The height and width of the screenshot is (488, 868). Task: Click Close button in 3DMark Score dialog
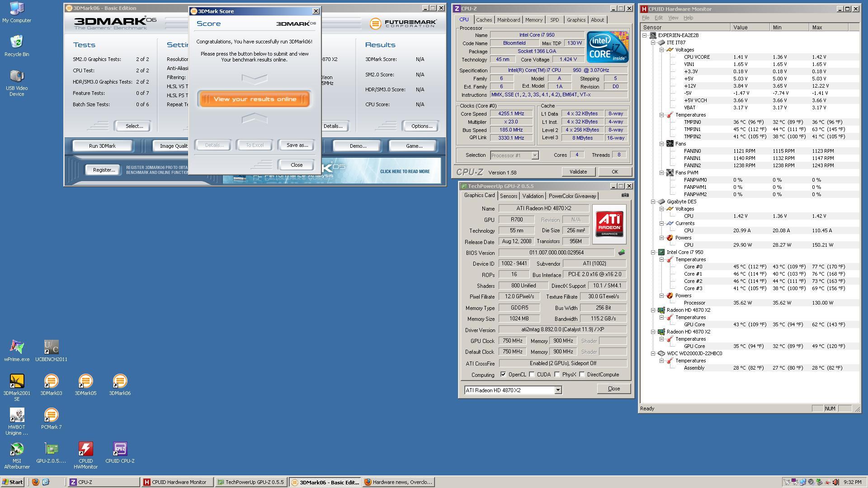(297, 165)
